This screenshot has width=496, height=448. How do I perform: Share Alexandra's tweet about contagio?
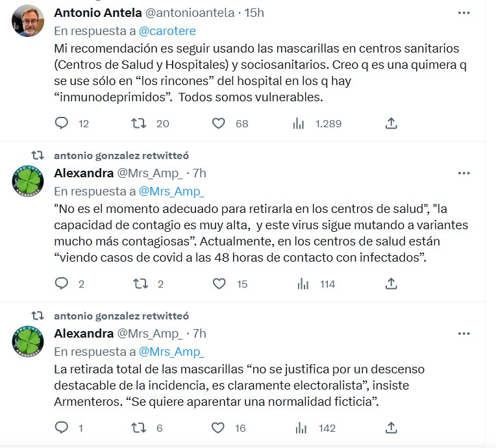point(391,284)
